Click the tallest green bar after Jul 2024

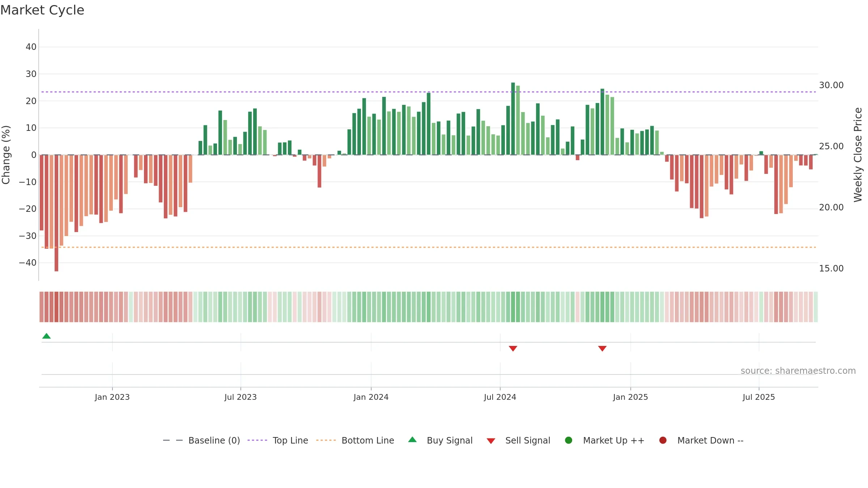pyautogui.click(x=513, y=119)
